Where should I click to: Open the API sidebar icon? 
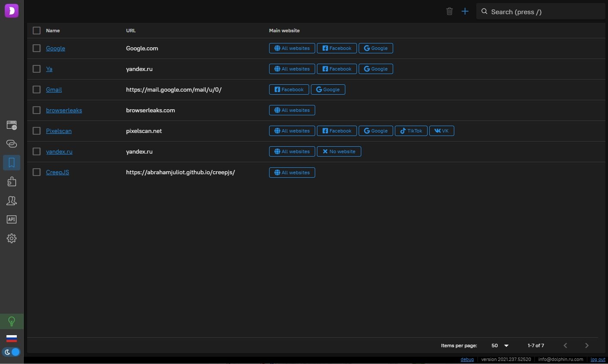[12, 219]
